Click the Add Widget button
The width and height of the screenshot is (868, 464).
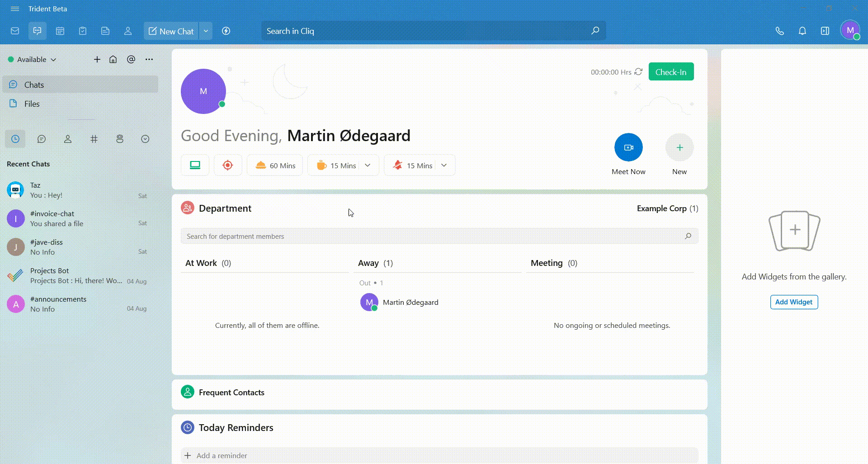[x=794, y=302]
